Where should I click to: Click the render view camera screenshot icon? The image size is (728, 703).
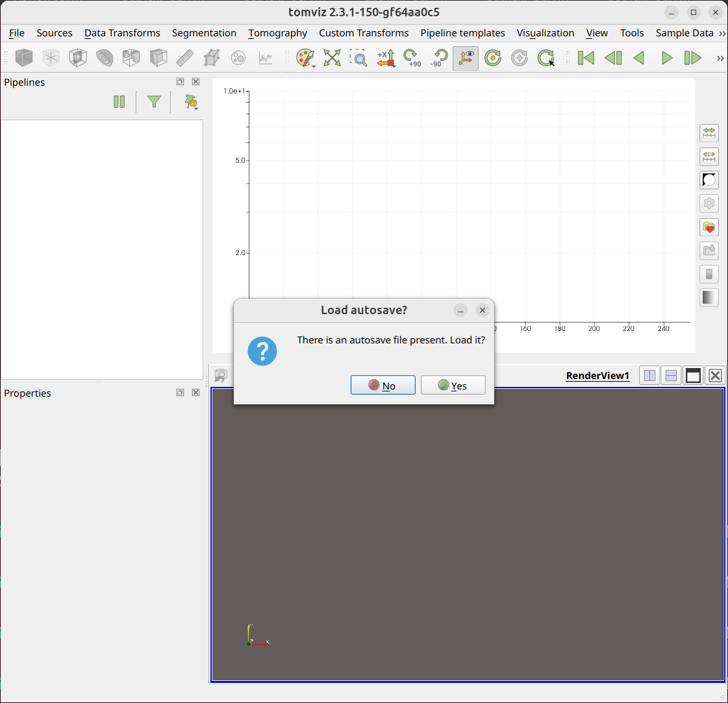tap(221, 375)
